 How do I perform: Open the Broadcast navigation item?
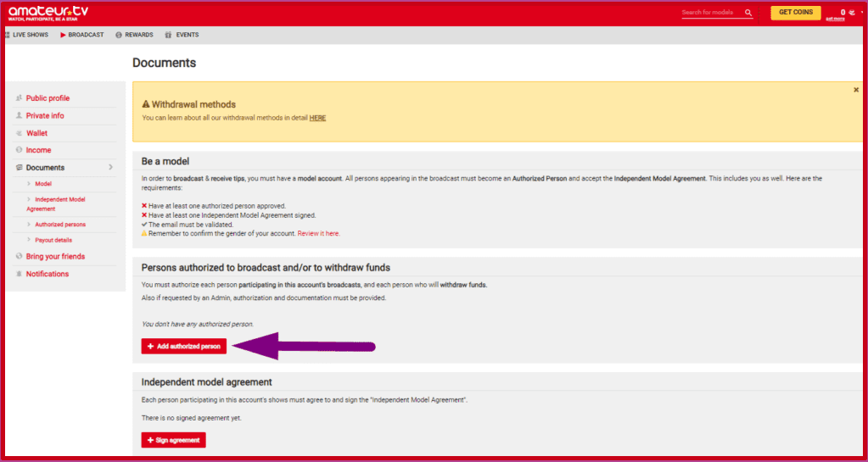point(82,35)
